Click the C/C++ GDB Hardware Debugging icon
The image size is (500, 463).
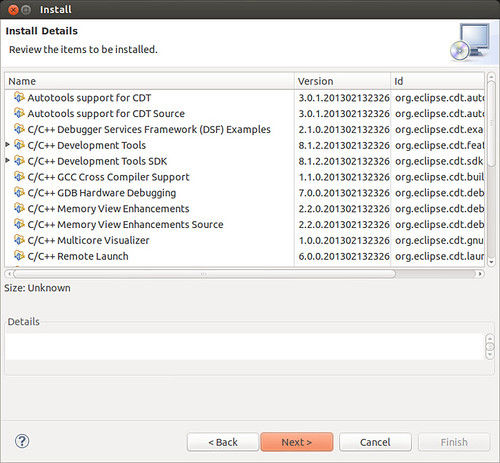point(19,192)
